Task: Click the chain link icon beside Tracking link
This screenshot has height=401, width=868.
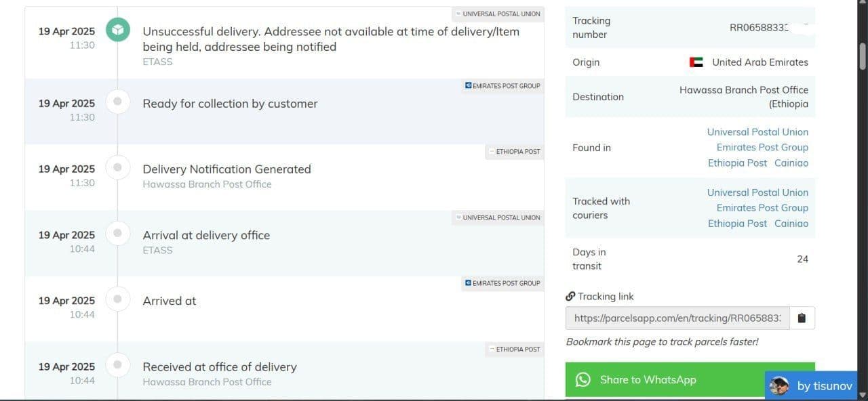Action: coord(570,296)
